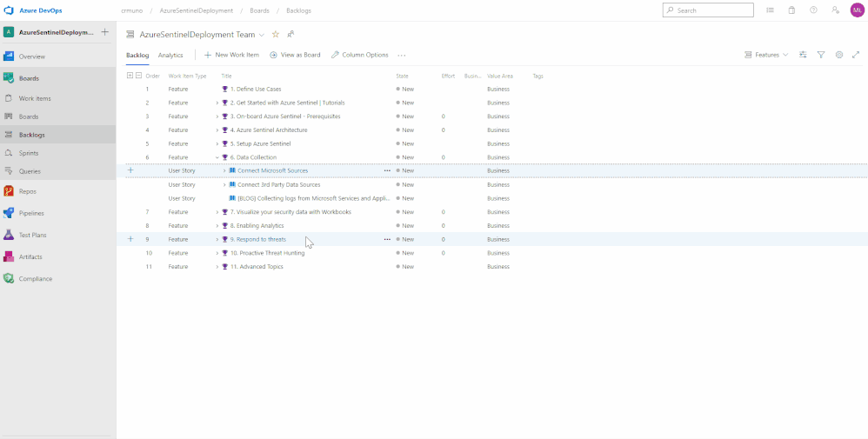Open Compliance in the sidebar
Viewport: 868px width, 439px height.
(x=36, y=279)
